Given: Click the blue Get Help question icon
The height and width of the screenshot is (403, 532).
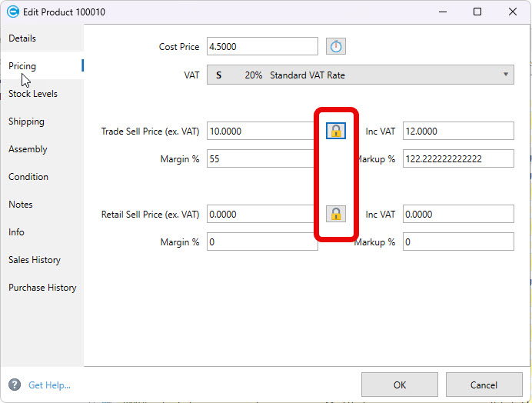Looking at the screenshot, I should (15, 385).
